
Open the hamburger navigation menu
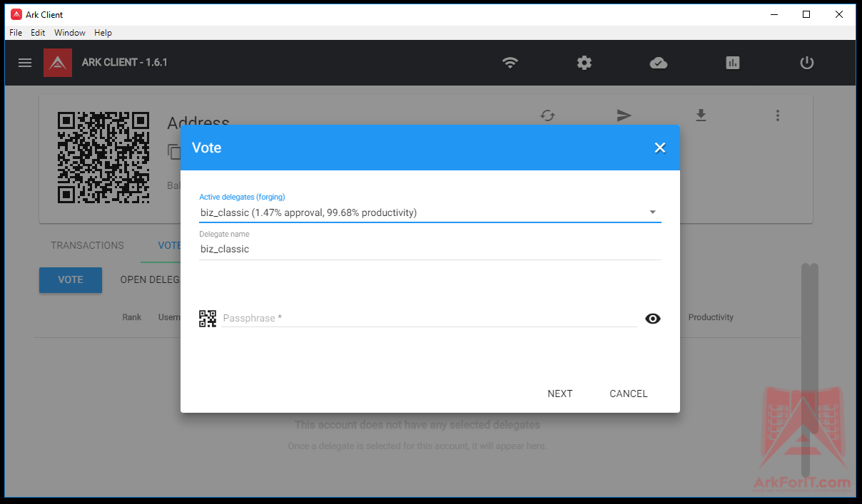click(x=25, y=63)
